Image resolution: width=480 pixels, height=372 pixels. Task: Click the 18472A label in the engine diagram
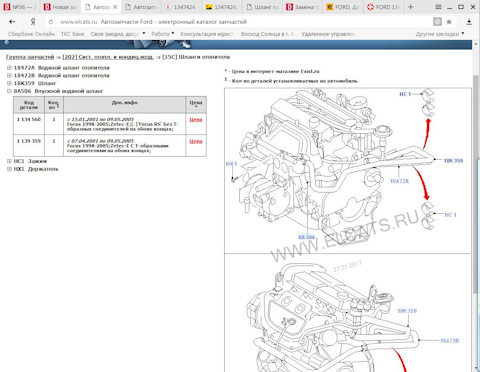[x=399, y=181]
